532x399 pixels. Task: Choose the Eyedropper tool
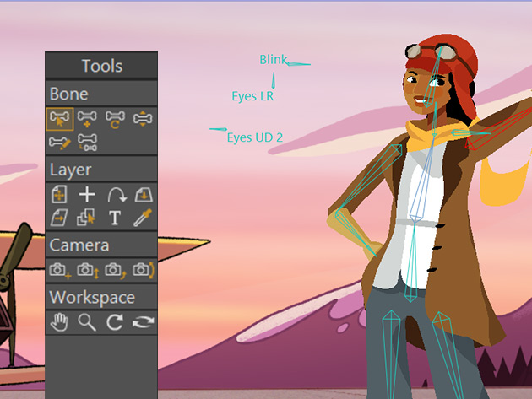pos(143,218)
